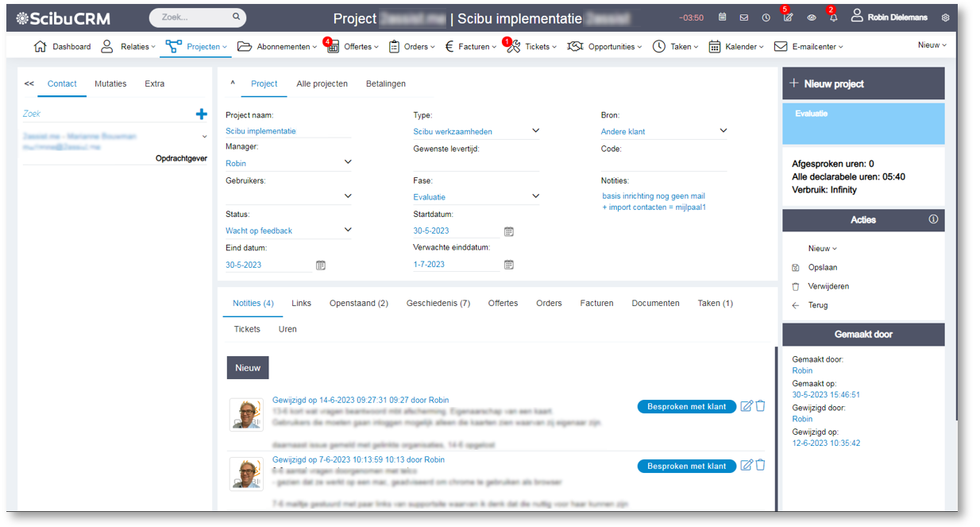Open the settings gear icon
Screen dimensions: 980x527
[x=945, y=17]
